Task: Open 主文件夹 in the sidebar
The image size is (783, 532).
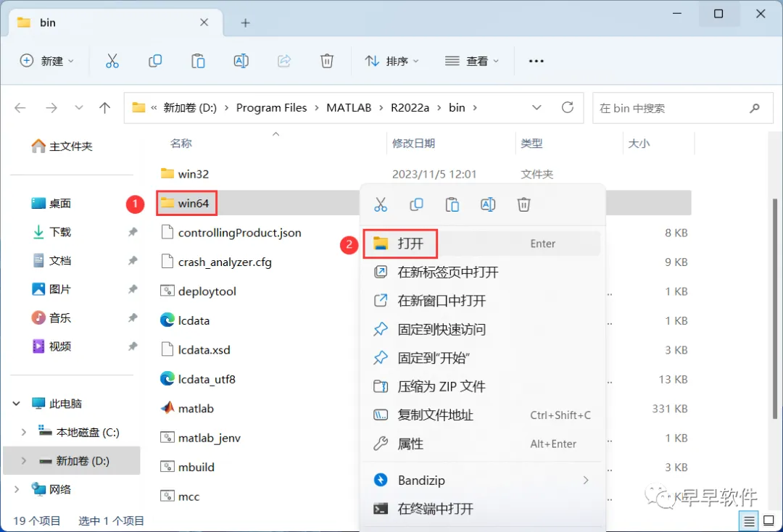Action: point(62,146)
